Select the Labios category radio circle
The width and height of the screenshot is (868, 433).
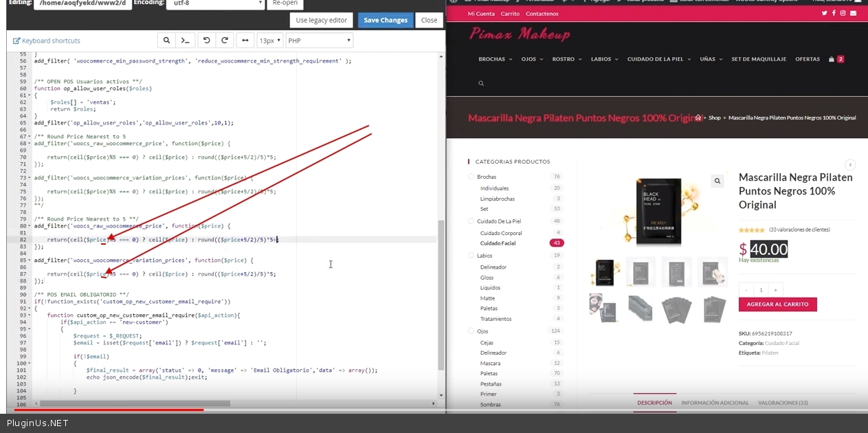pyautogui.click(x=471, y=256)
